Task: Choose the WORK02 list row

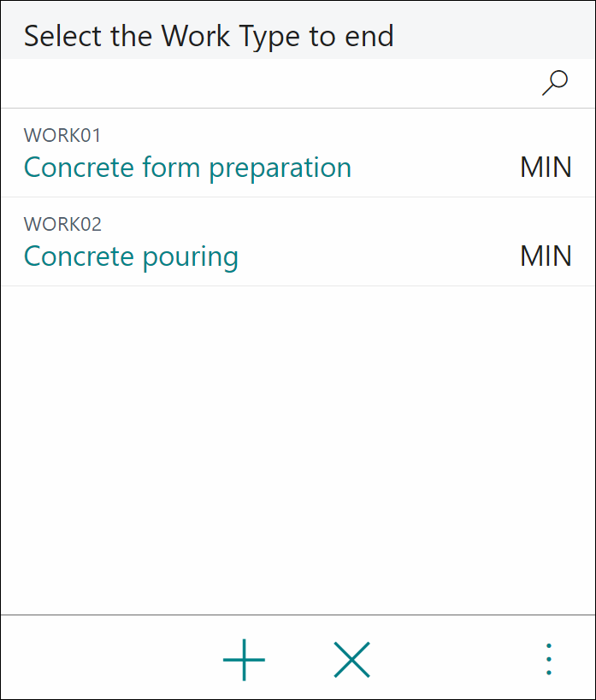Action: point(298,242)
